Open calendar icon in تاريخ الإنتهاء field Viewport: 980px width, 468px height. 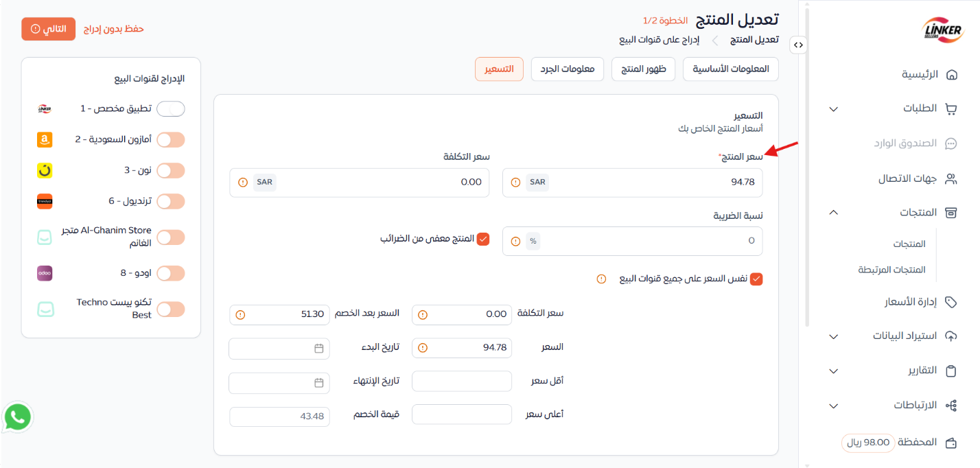click(318, 383)
